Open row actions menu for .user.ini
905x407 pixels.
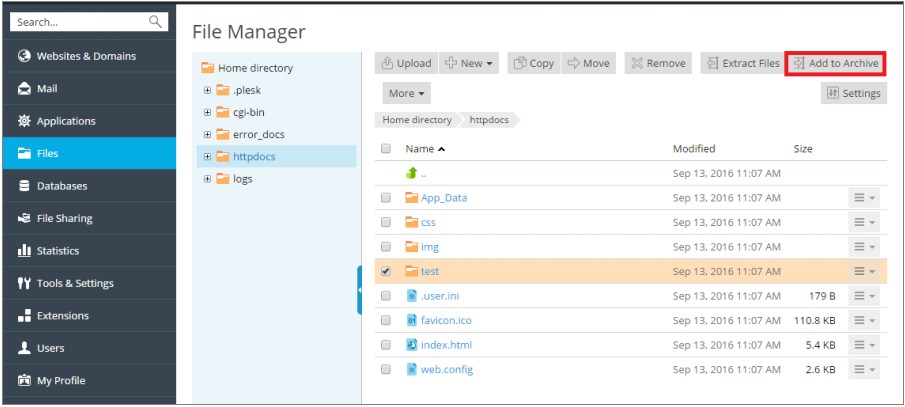pos(864,296)
